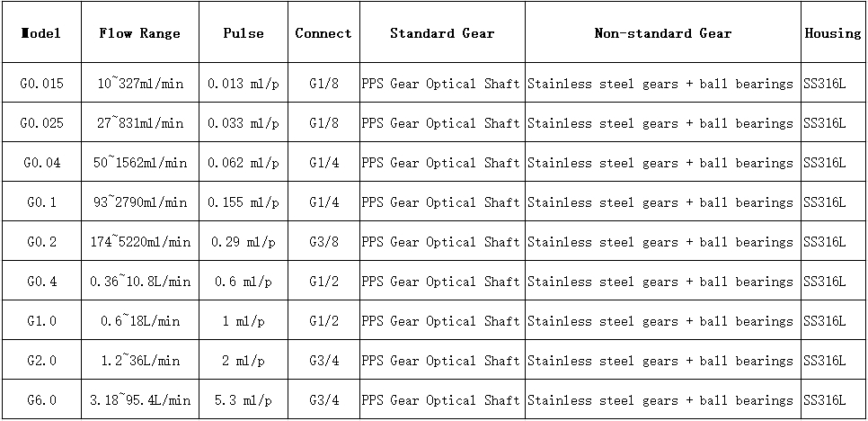Click the Housing column header

(833, 33)
